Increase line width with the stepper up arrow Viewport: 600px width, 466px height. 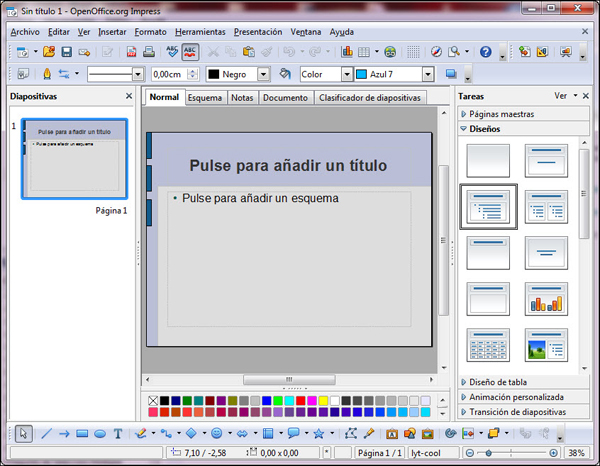point(194,71)
